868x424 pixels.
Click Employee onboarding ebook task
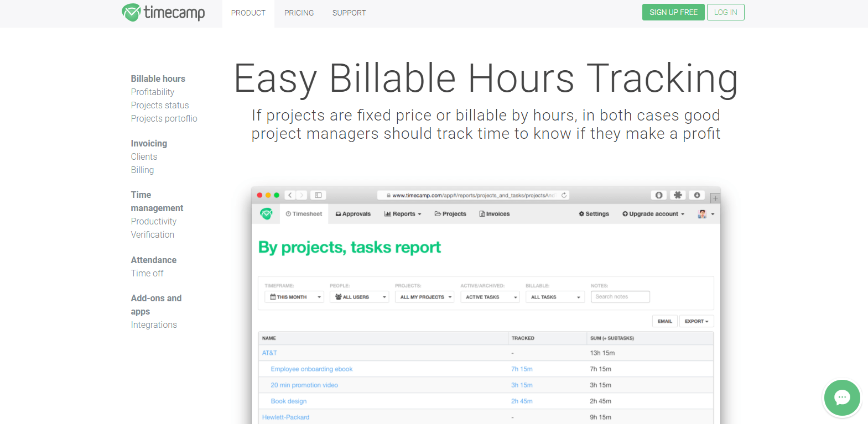311,369
